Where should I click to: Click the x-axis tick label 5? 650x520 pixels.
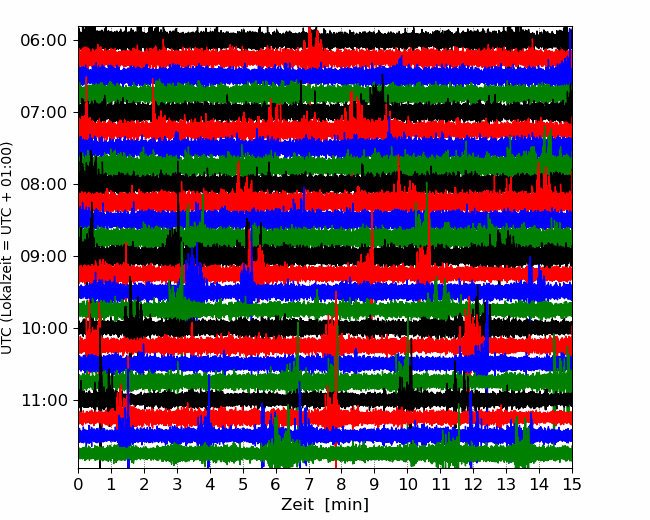[x=243, y=484]
